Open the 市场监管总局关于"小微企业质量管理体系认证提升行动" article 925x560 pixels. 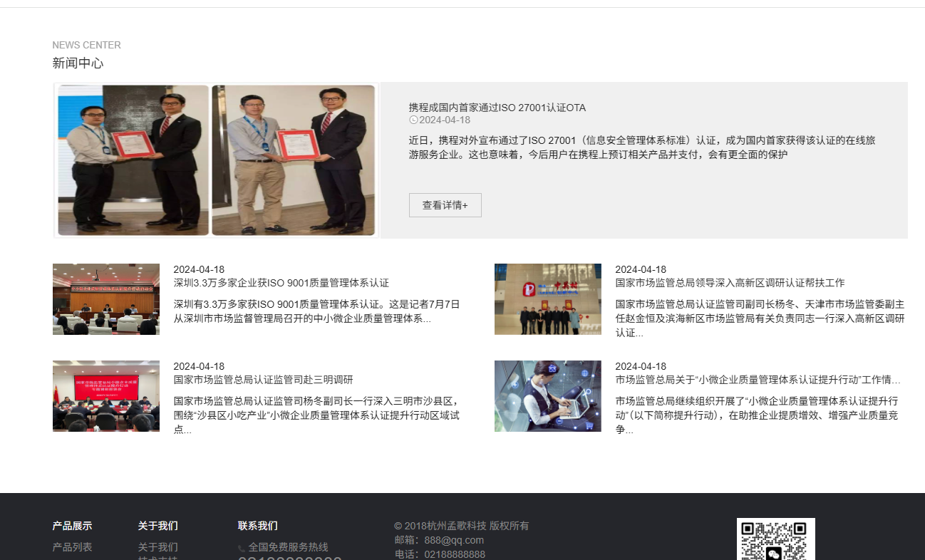(x=758, y=380)
